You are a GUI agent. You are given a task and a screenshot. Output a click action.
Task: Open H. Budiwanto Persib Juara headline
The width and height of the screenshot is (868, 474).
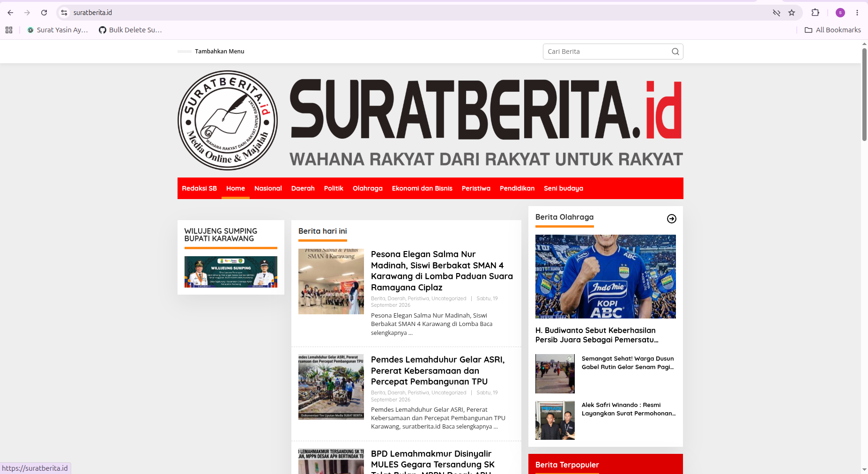coord(597,335)
